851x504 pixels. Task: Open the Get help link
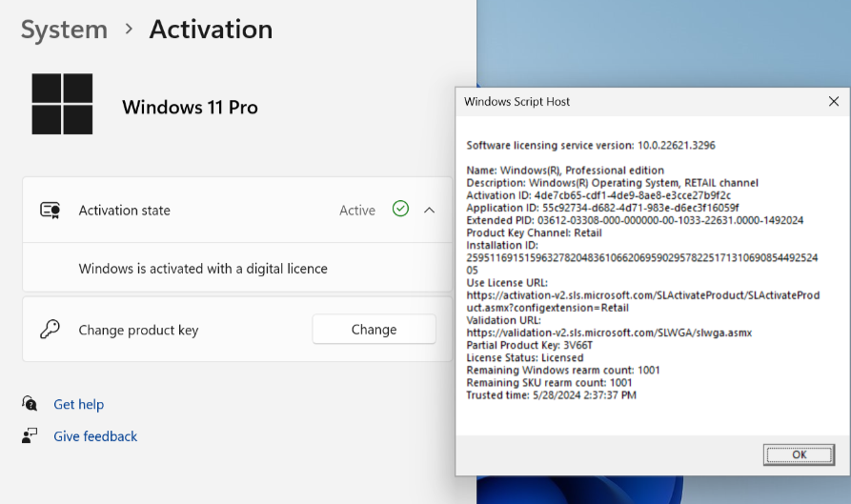click(79, 404)
